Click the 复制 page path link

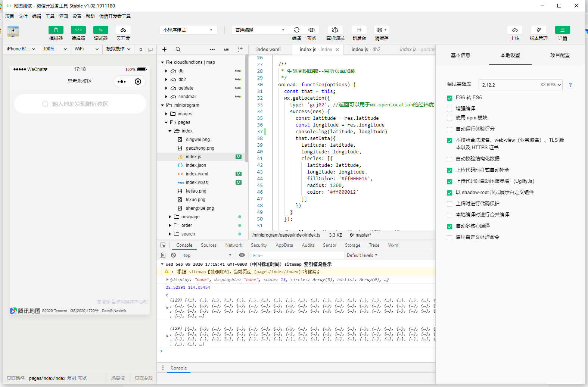click(x=71, y=378)
